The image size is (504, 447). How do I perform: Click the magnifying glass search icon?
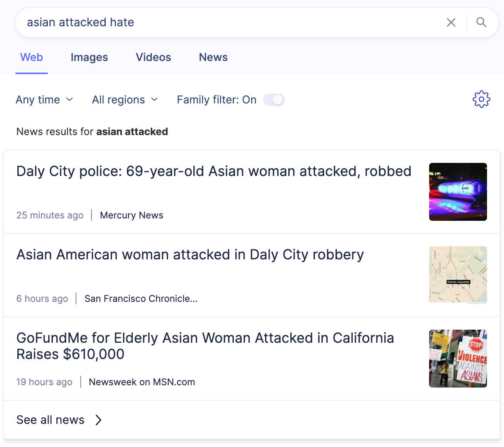481,22
